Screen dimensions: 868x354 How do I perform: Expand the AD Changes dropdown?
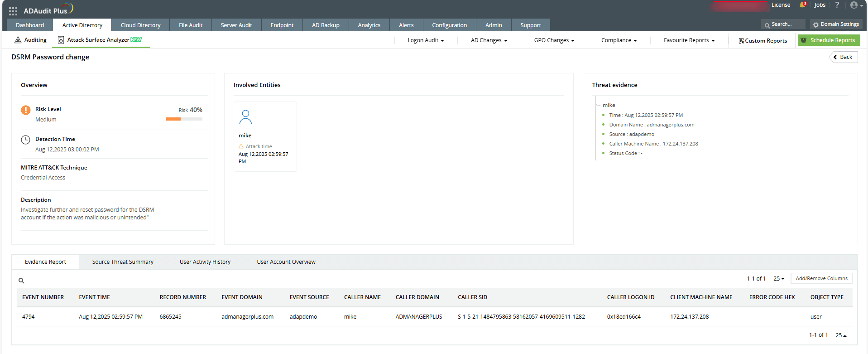coord(489,40)
